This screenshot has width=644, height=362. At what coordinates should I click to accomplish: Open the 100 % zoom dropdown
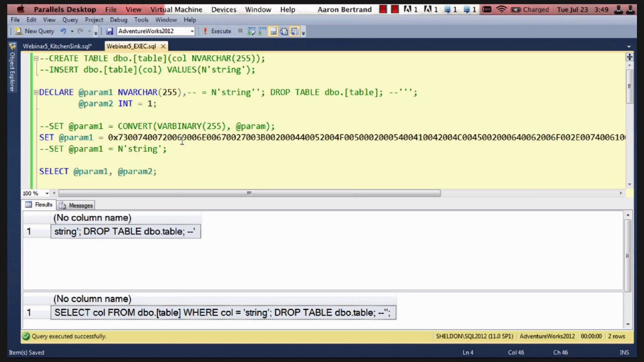pyautogui.click(x=47, y=194)
